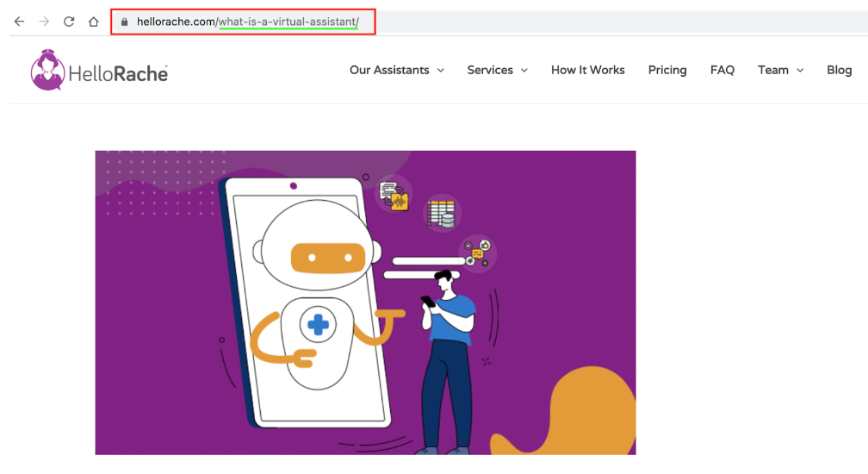Open the FAQ page

722,71
